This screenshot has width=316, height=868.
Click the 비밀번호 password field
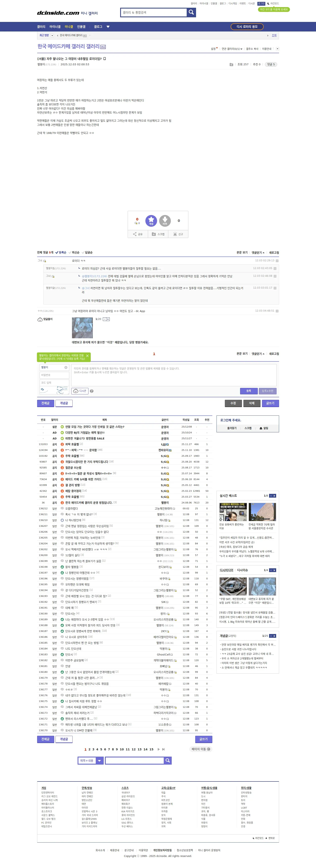[54, 375]
